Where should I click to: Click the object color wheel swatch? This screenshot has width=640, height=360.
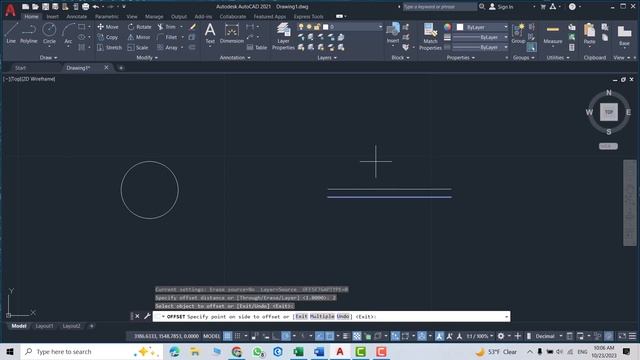tap(448, 27)
